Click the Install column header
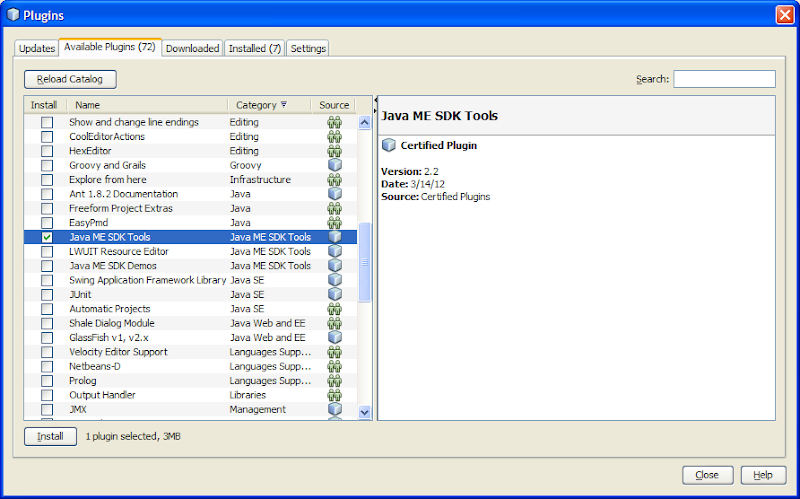This screenshot has height=499, width=800. point(44,105)
